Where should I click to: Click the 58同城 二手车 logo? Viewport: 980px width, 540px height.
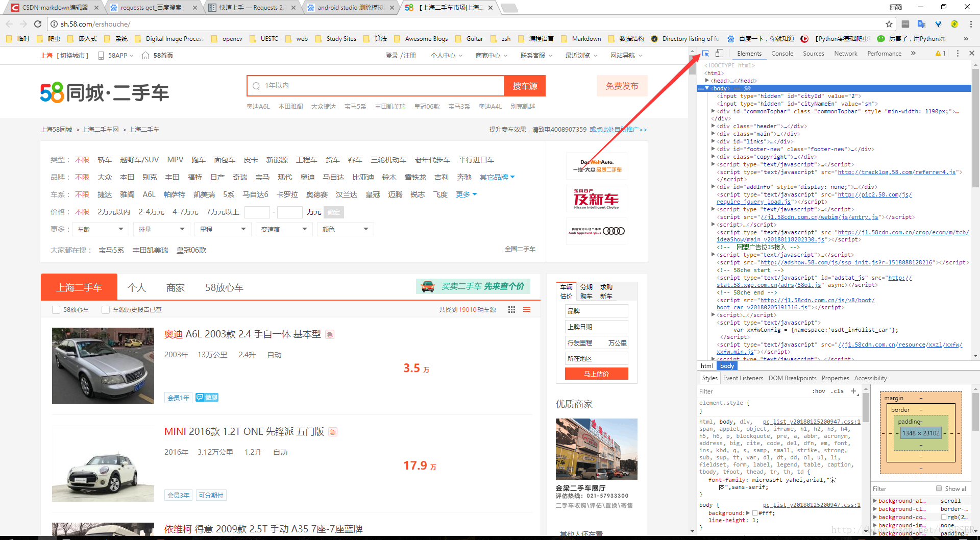[x=105, y=92]
